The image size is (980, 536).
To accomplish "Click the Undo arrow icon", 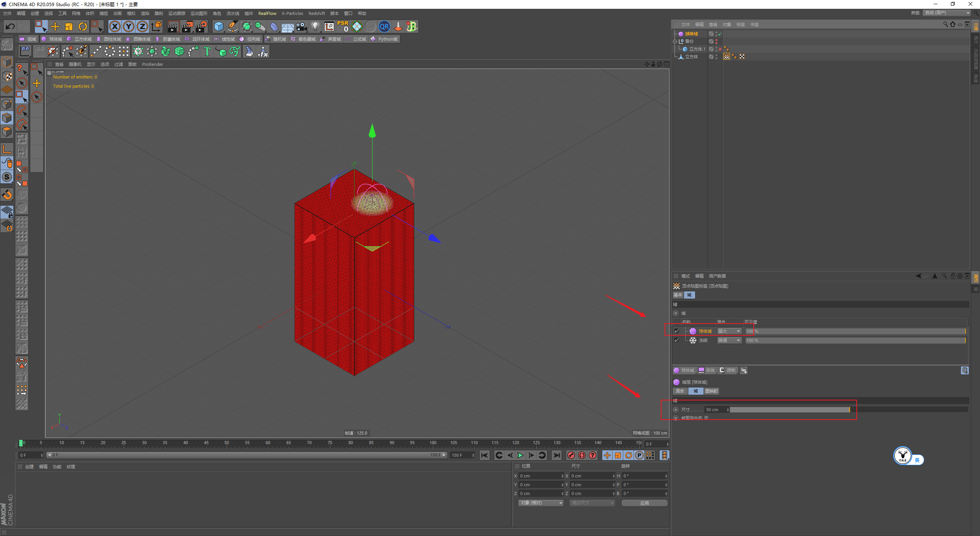I will click(x=10, y=26).
